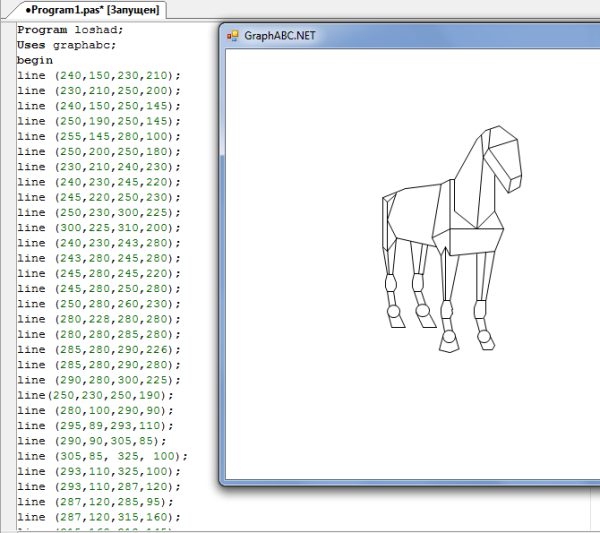Viewport: 600px width, 533px height.
Task: Click the GraphABC.NET window icon
Action: point(234,35)
